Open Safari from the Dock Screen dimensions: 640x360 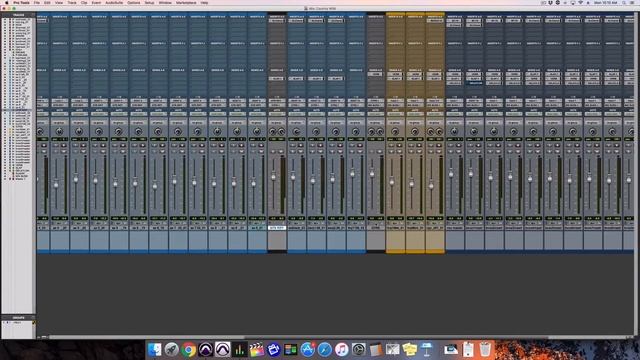point(324,349)
